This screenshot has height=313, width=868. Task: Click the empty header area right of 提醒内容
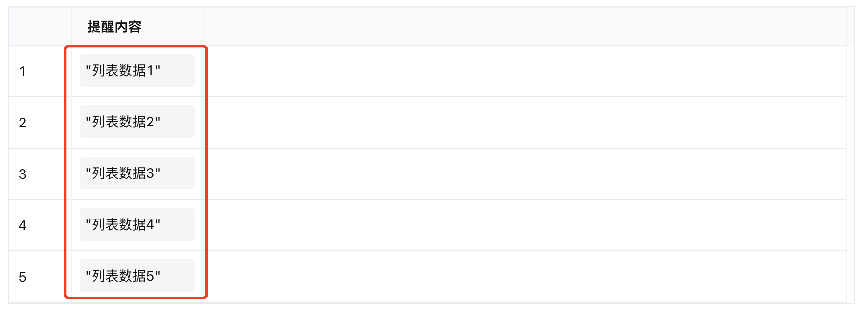(x=525, y=27)
